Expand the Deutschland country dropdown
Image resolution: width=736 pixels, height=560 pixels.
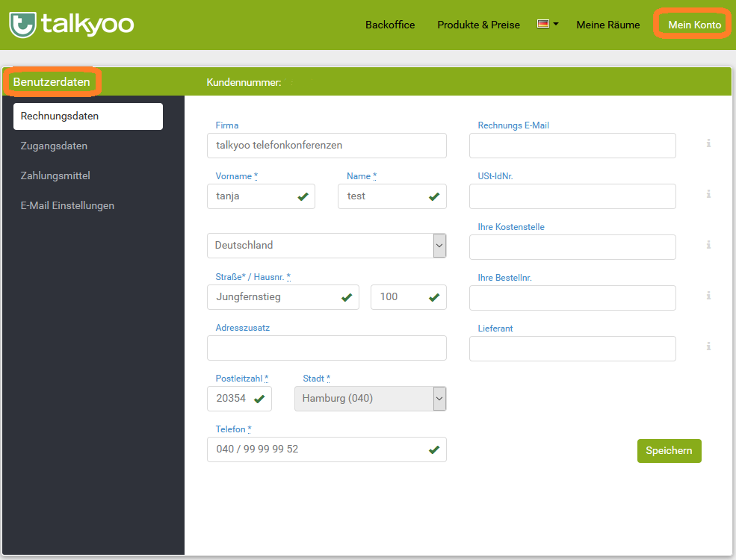click(x=327, y=246)
